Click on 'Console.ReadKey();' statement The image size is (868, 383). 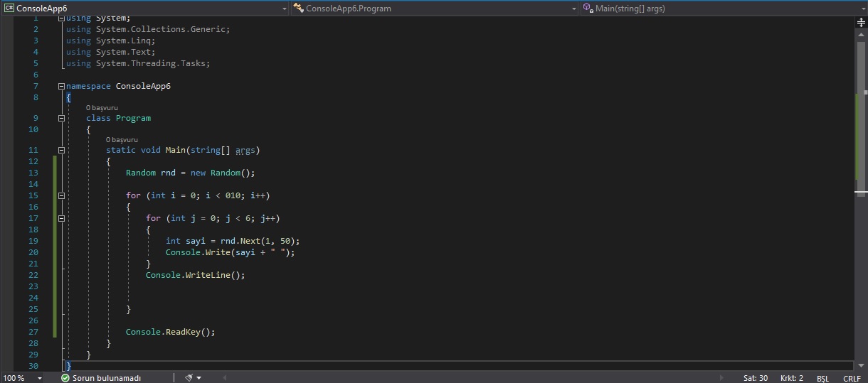coord(170,332)
